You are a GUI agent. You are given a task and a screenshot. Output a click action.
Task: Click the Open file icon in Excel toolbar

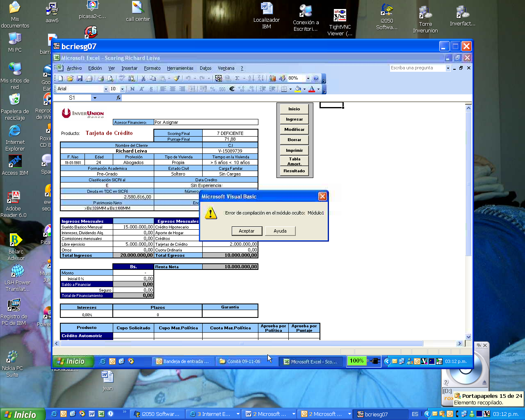(x=70, y=78)
